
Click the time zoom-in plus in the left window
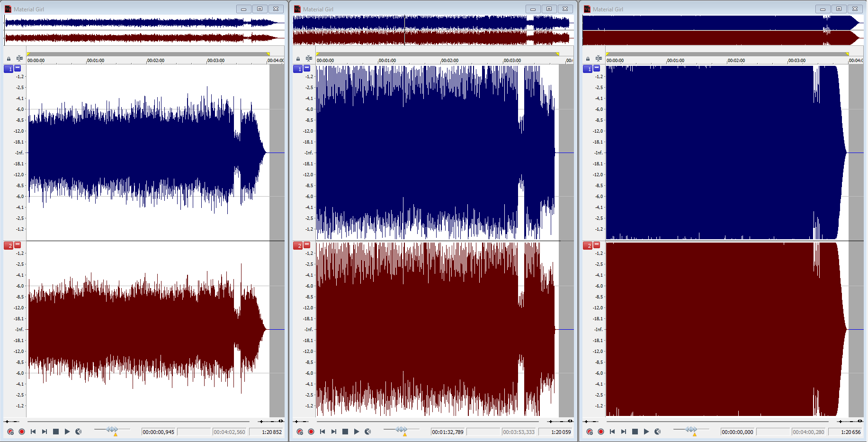(261, 421)
